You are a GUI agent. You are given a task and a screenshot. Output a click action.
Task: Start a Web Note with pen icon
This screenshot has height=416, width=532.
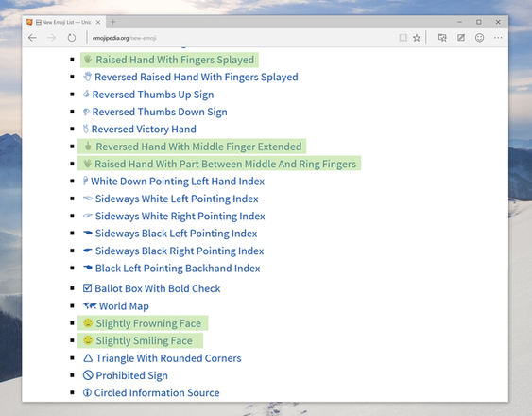[x=461, y=38]
